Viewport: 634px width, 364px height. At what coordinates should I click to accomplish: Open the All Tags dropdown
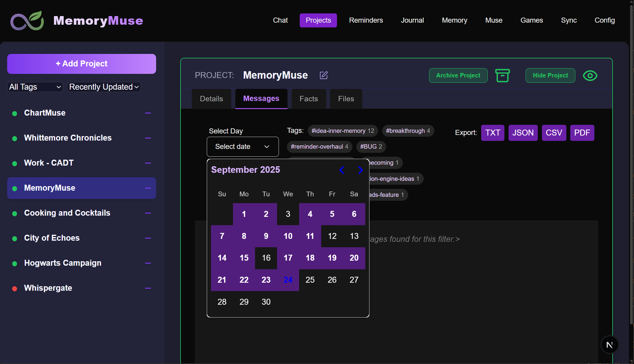(x=35, y=87)
